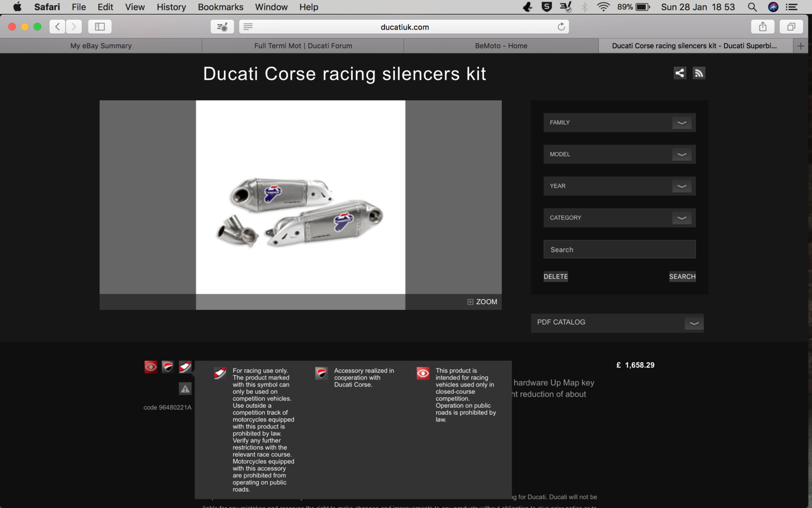Open the Window menu
Viewport: 812px width, 508px height.
272,7
